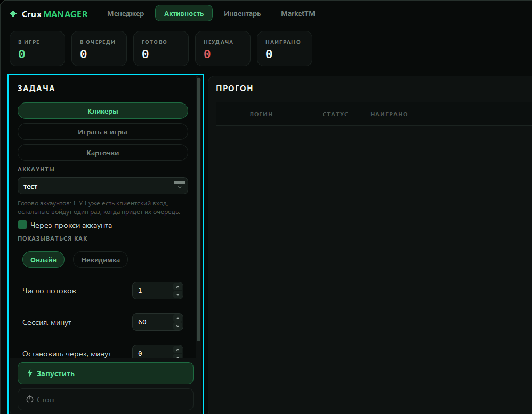This screenshot has height=414, width=532.
Task: Click the Стоп button
Action: tap(106, 400)
